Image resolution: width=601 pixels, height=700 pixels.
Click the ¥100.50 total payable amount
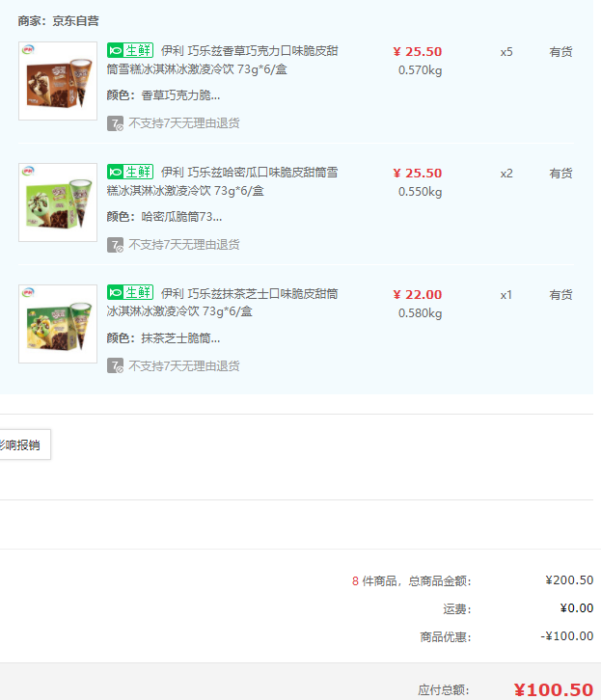553,689
